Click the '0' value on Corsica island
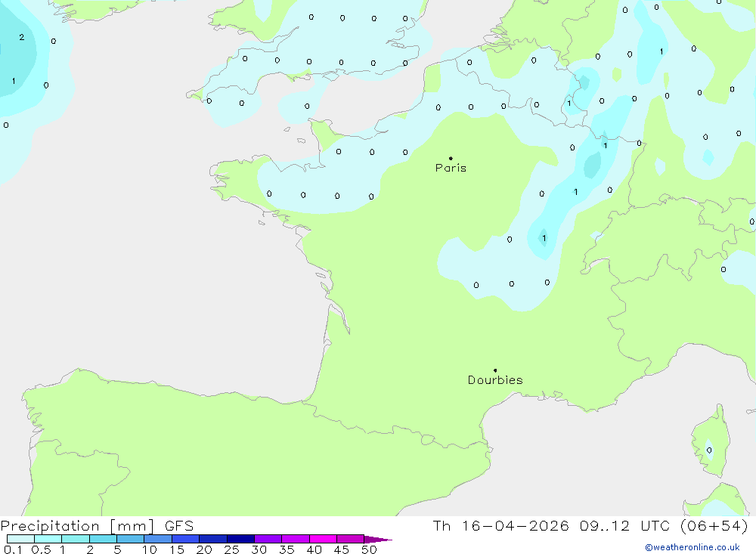This screenshot has width=756, height=554. (709, 450)
